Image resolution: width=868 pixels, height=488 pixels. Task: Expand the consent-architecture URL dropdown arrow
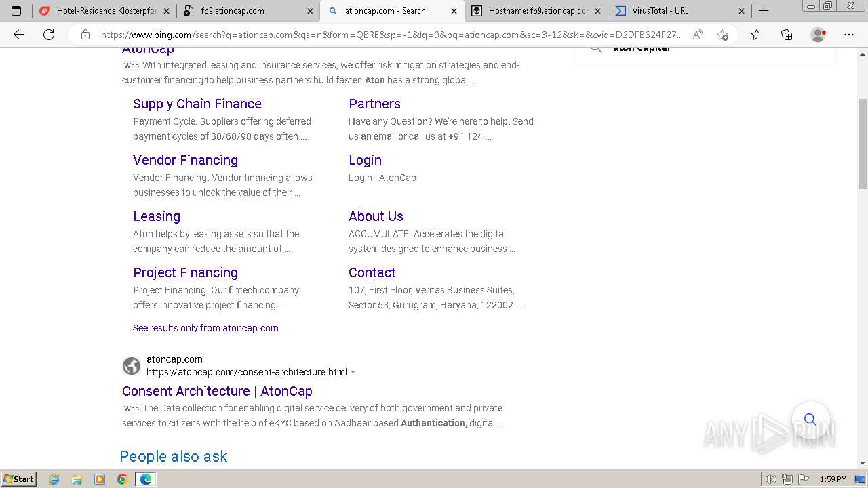point(353,372)
